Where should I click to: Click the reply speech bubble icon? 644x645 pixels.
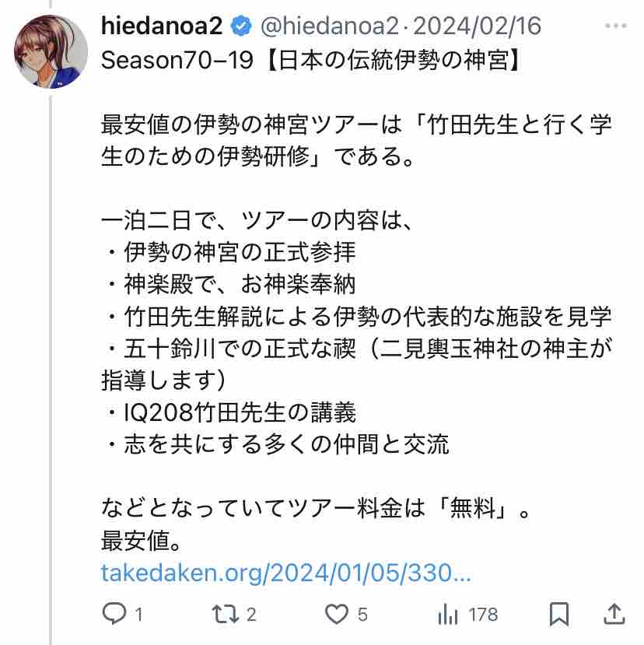point(114,615)
